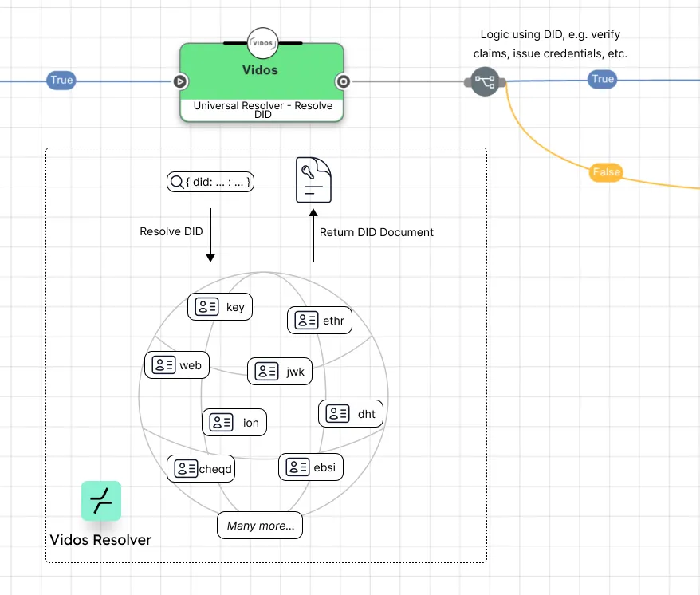
Task: Click the Universal Resolver - Resolve DID label
Action: (263, 110)
